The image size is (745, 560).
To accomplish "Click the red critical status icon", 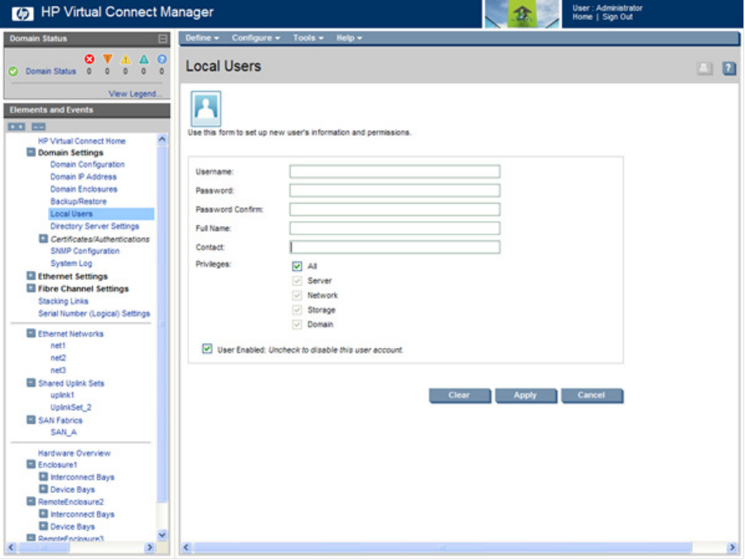I will pos(89,59).
